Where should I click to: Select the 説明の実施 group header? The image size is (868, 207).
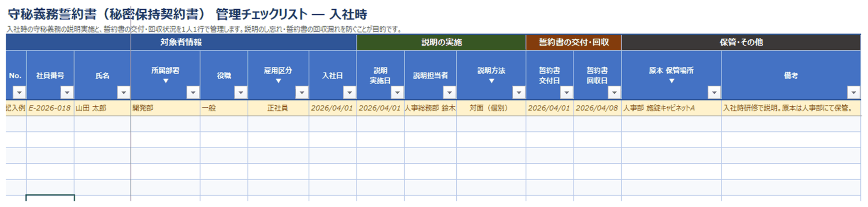pos(441,43)
